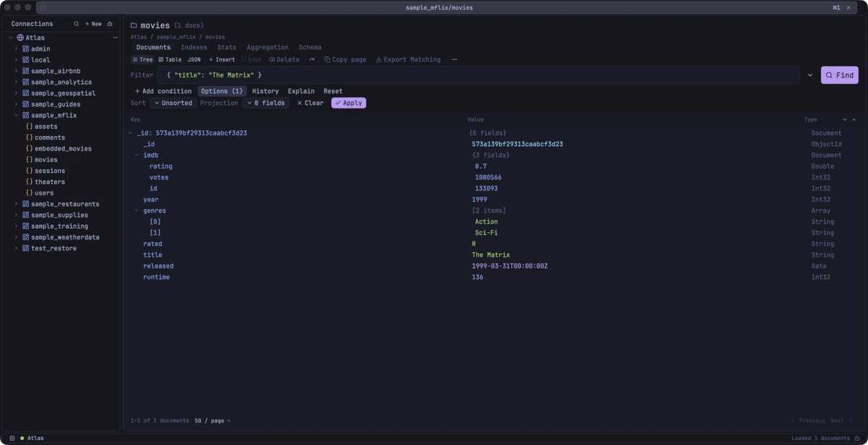The width and height of the screenshot is (868, 445).
Task: Click the bottom-left status bar panel icon
Action: click(x=12, y=438)
